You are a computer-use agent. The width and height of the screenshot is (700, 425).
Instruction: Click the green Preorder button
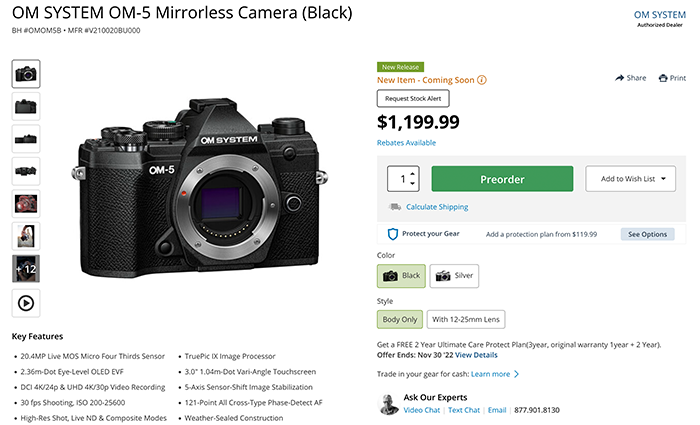(502, 179)
